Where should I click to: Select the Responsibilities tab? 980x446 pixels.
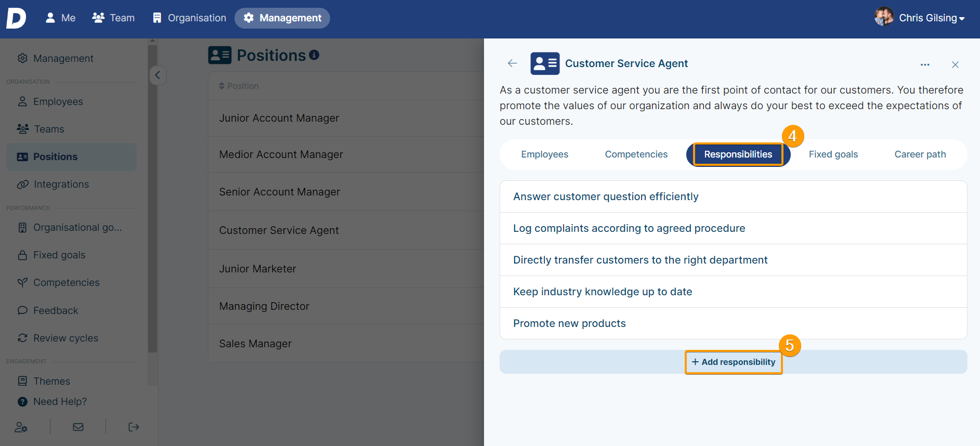coord(738,155)
